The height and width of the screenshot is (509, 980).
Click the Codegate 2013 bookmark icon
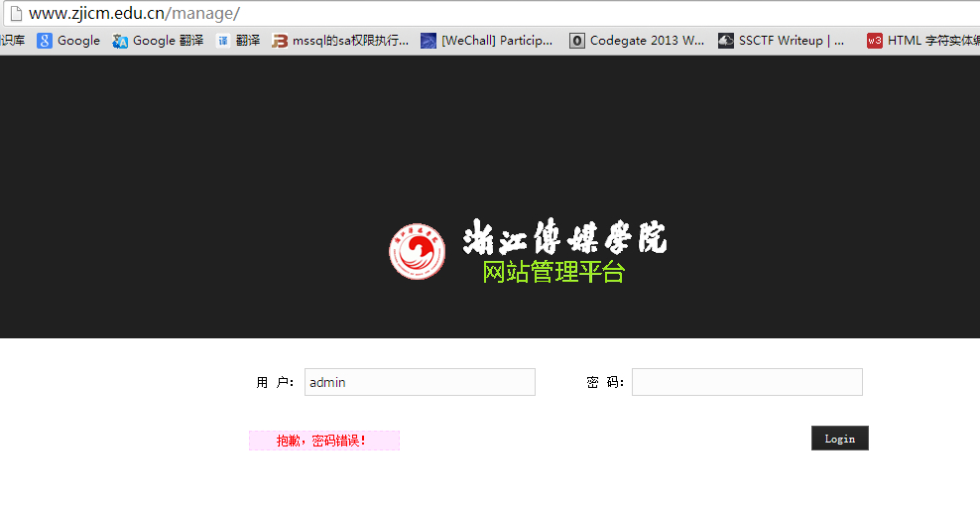[x=577, y=41]
